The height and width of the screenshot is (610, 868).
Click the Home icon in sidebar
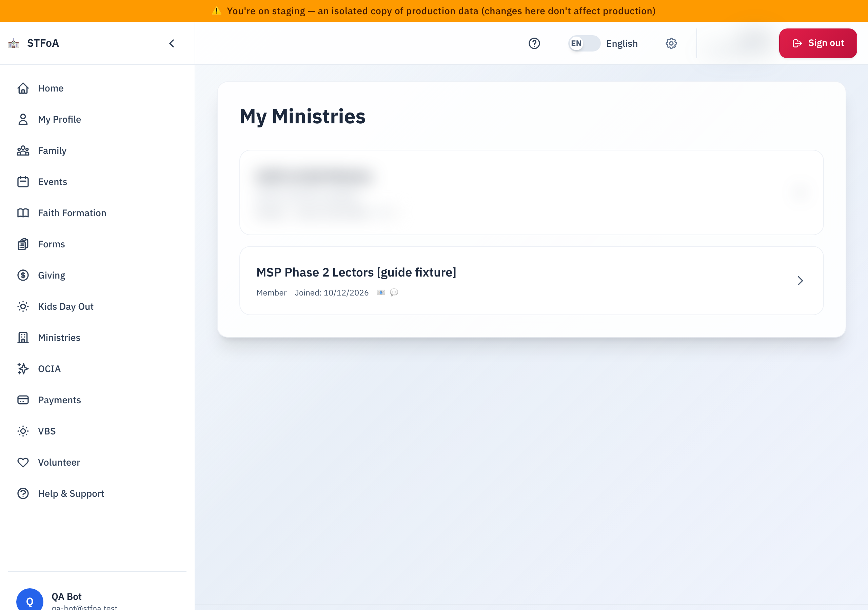coord(23,88)
